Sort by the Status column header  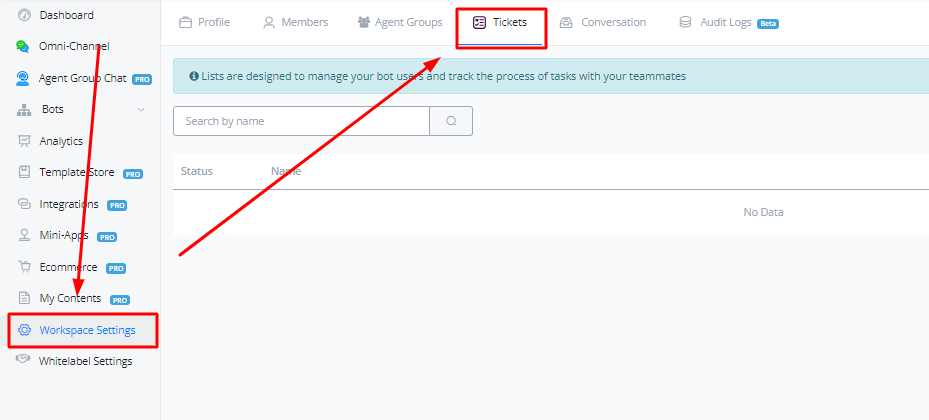[197, 171]
